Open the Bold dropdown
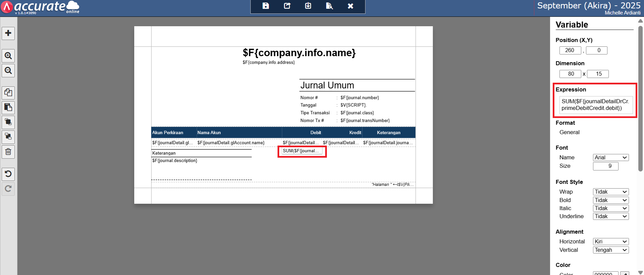644x275 pixels. click(x=610, y=200)
